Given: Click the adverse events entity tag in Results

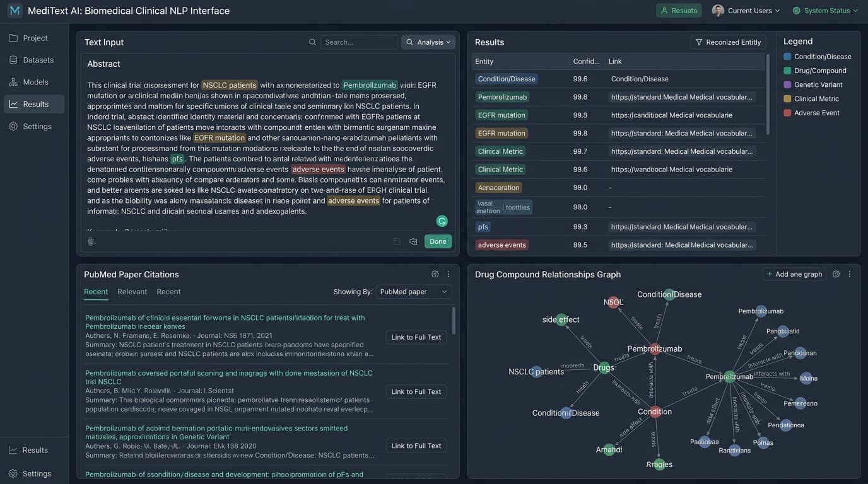Looking at the screenshot, I should pyautogui.click(x=502, y=245).
